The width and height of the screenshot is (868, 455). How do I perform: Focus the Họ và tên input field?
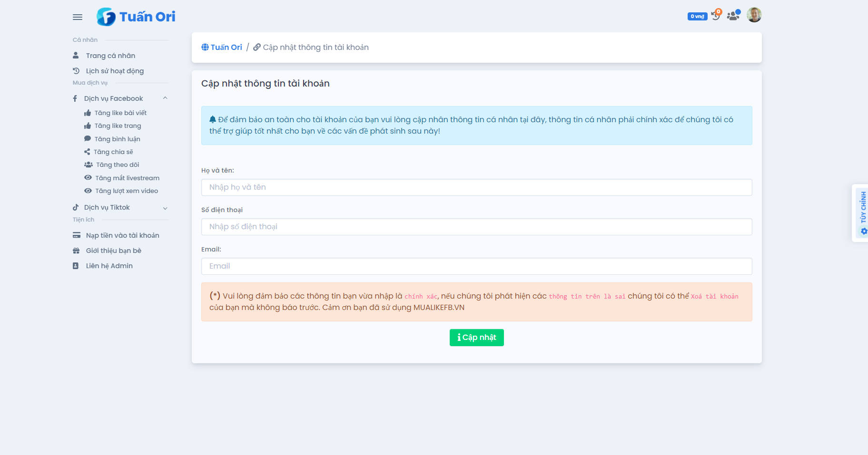[476, 187]
